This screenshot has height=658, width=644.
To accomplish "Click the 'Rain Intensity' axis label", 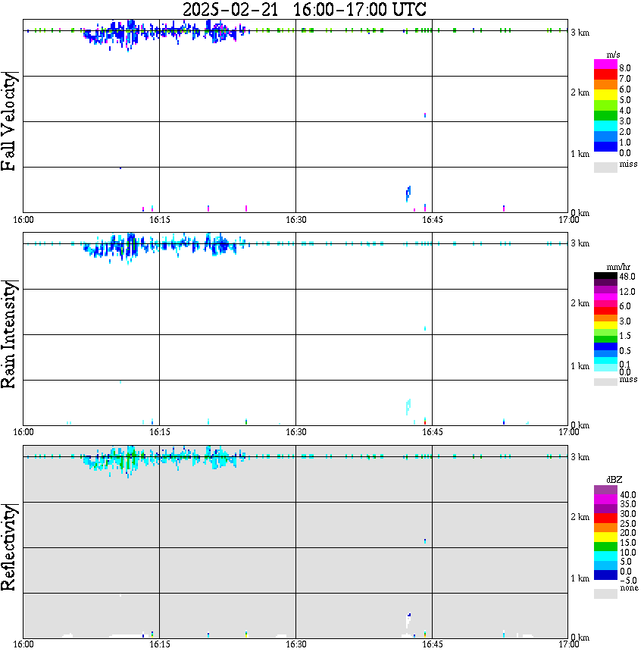I will pos(9,334).
